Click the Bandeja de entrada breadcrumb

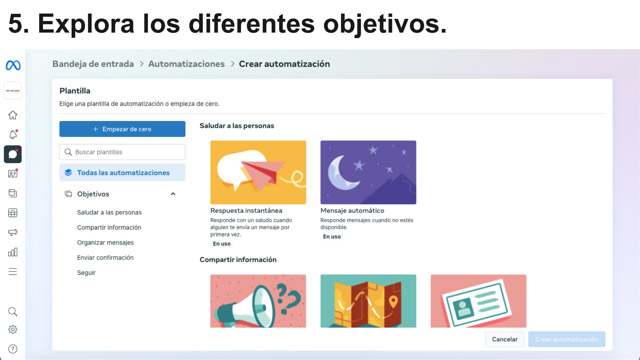coord(93,64)
